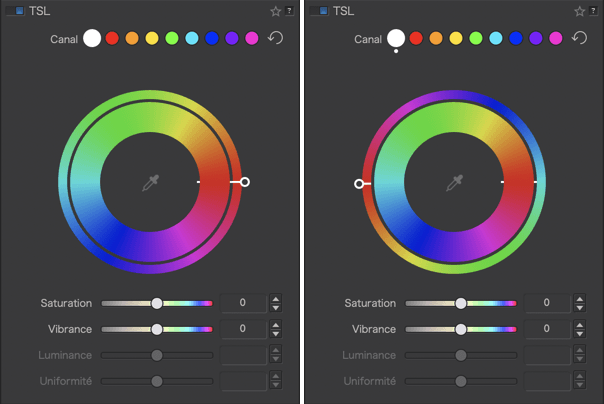Reset channels with the left panel's reset arrow
This screenshot has height=404, width=604.
pyautogui.click(x=275, y=38)
